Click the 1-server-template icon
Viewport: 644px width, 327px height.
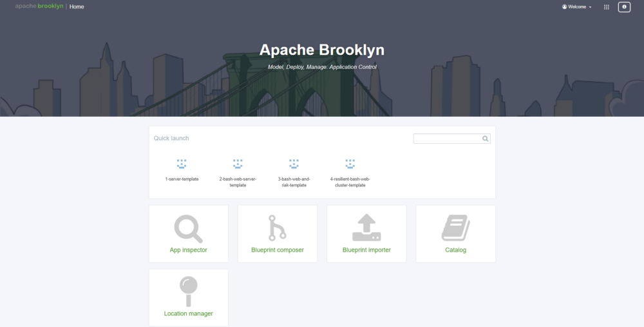(x=182, y=164)
